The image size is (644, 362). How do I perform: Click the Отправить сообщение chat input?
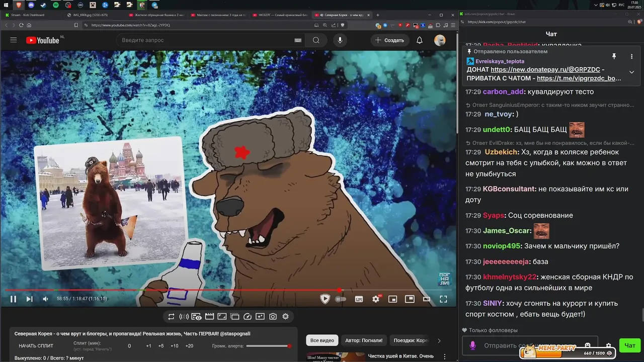pos(531,345)
